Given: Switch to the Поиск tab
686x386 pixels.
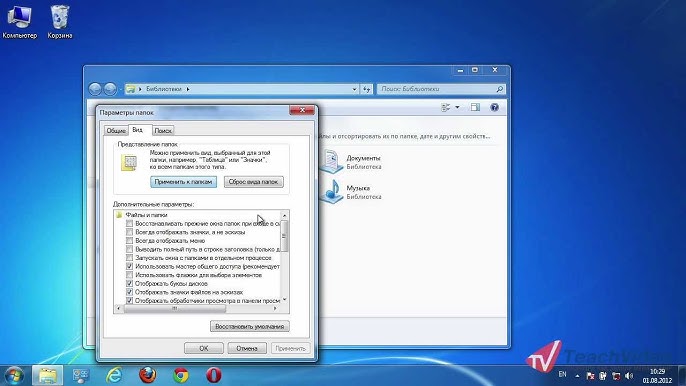Looking at the screenshot, I should pyautogui.click(x=163, y=130).
